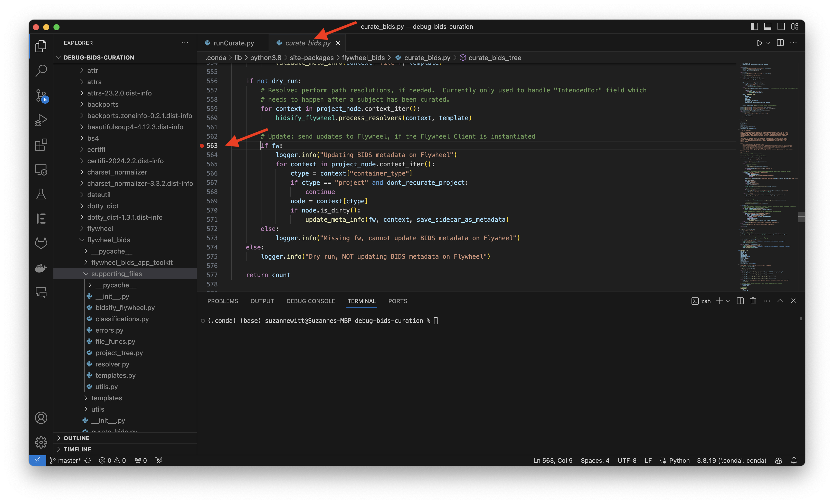This screenshot has width=834, height=504.
Task: Toggle the breakpoint on line 563
Action: 202,146
